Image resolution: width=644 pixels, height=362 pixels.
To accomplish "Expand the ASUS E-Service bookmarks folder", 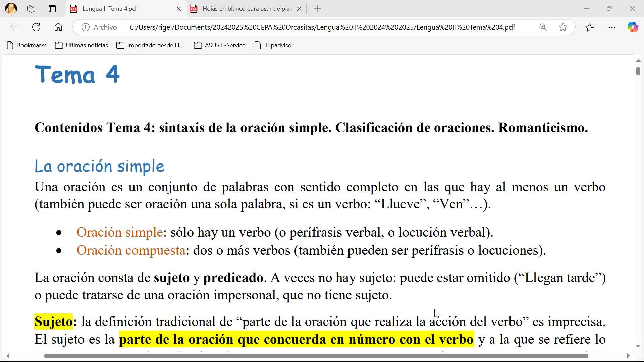I will [x=219, y=45].
